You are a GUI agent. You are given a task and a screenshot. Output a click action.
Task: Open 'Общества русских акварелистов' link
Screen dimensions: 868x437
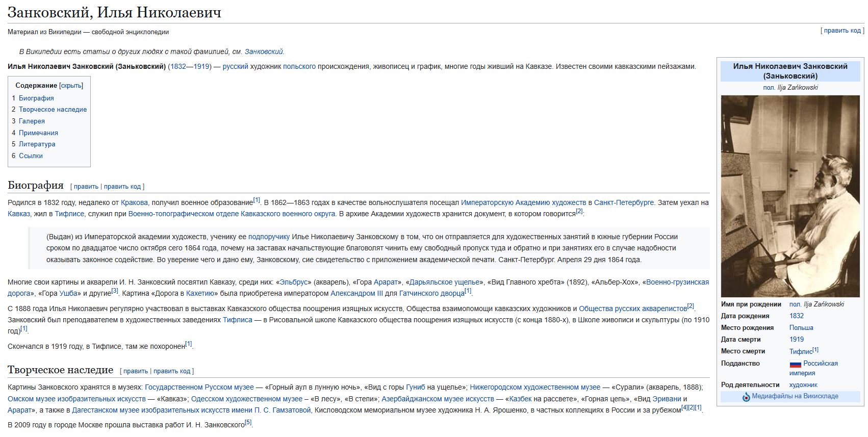tap(633, 309)
